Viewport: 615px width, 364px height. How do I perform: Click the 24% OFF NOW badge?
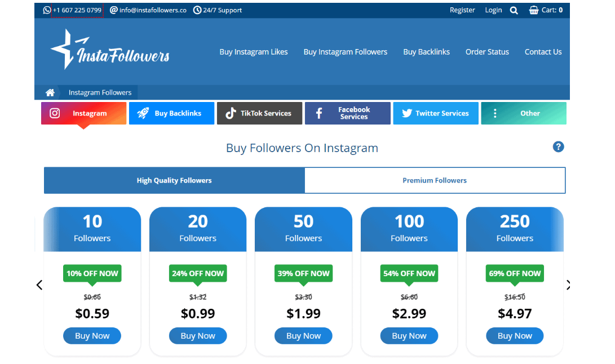coord(198,273)
